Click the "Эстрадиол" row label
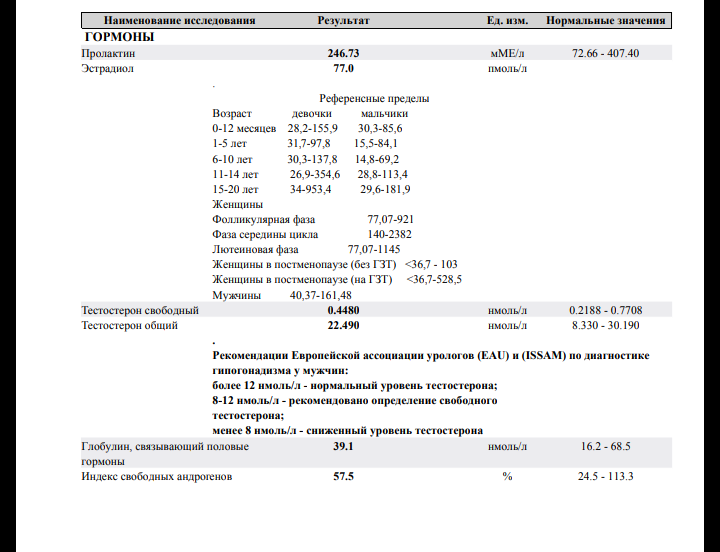 point(107,69)
